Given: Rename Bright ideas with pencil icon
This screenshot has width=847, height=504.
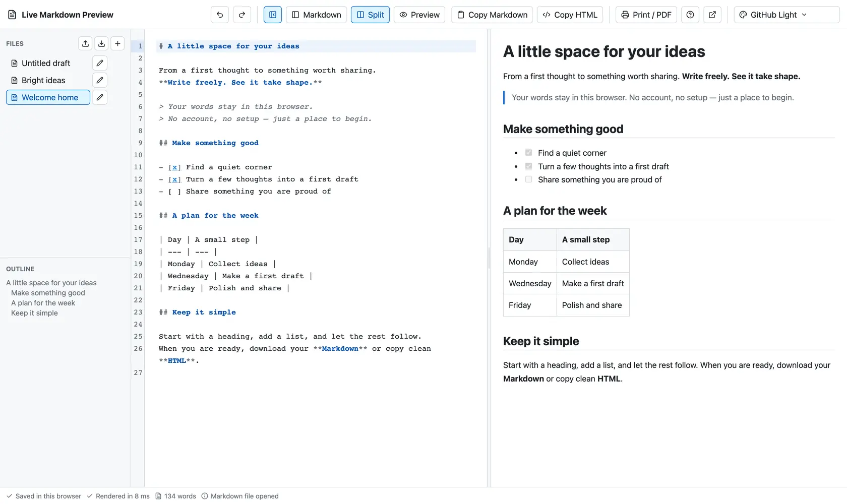Looking at the screenshot, I should [x=100, y=80].
